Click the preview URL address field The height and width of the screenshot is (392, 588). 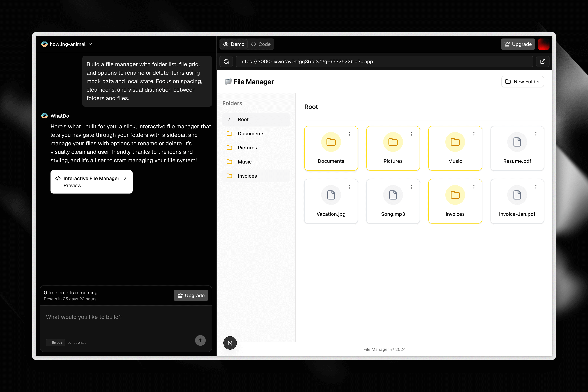pyautogui.click(x=384, y=61)
